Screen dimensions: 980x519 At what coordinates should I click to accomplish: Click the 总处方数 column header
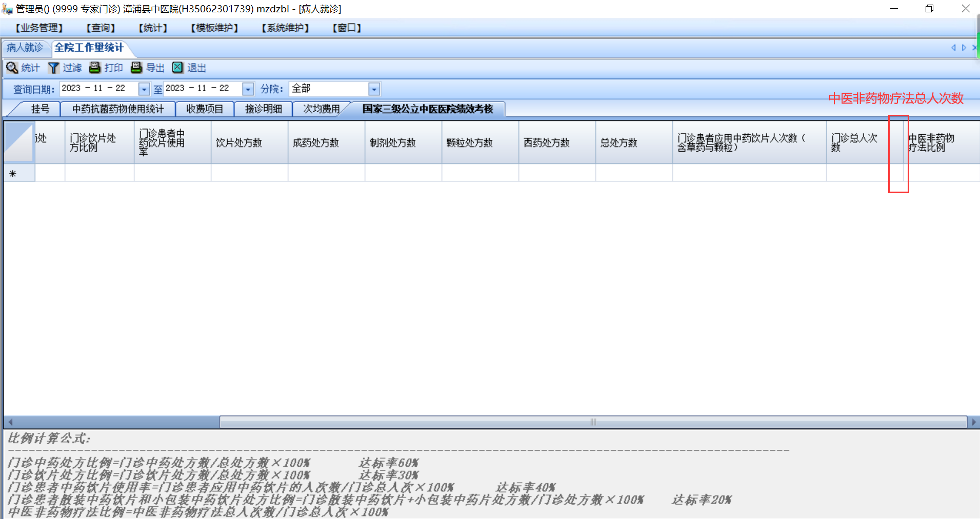[x=634, y=142]
